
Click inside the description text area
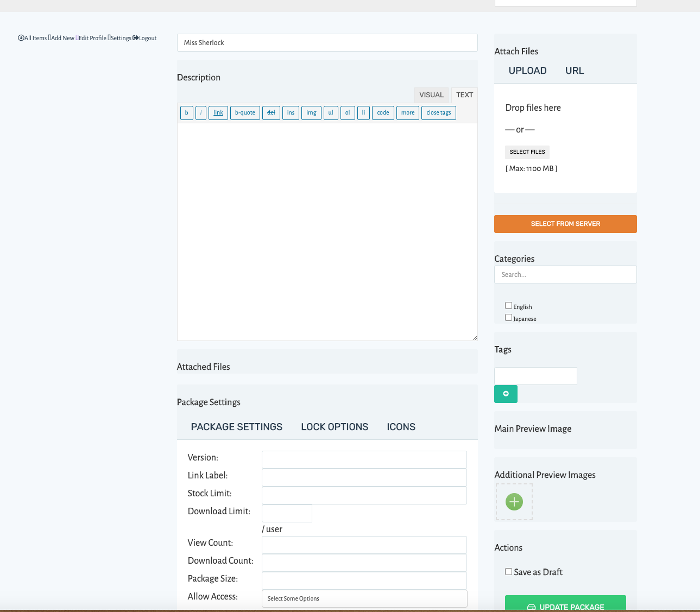coord(327,232)
